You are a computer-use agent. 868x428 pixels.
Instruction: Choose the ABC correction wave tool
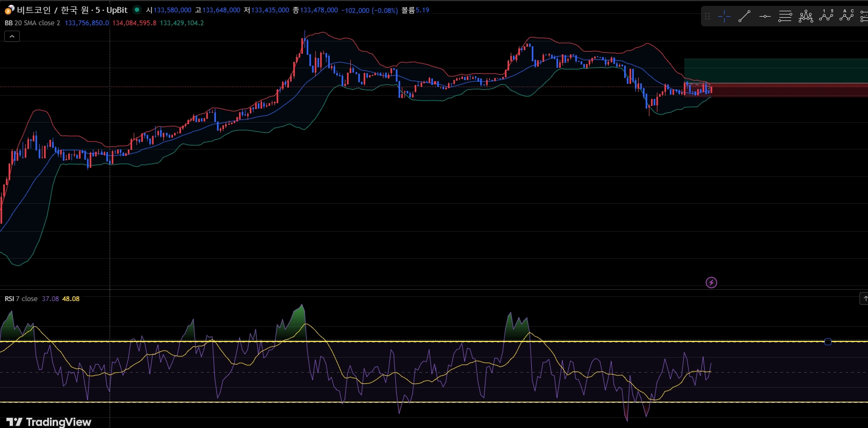click(x=847, y=16)
